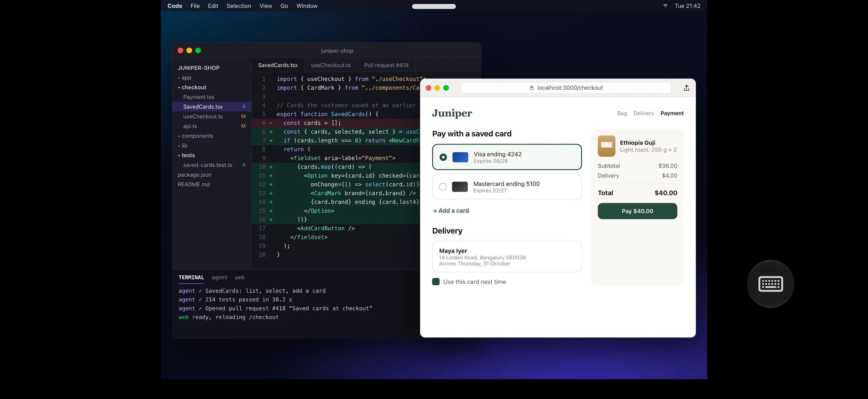
Task: Switch to the Pull request #418 tab
Action: [x=386, y=65]
